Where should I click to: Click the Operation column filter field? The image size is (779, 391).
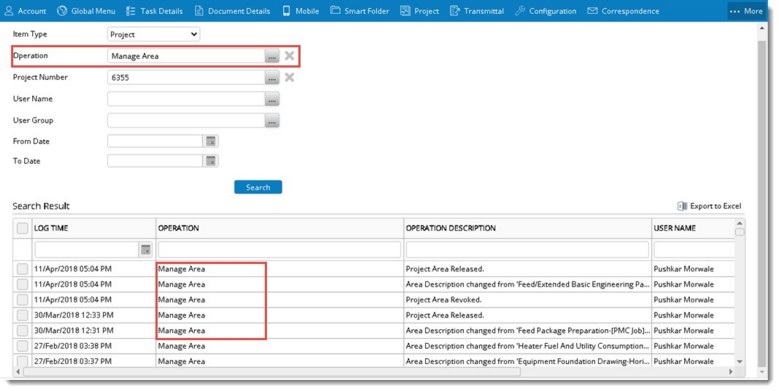pos(279,249)
